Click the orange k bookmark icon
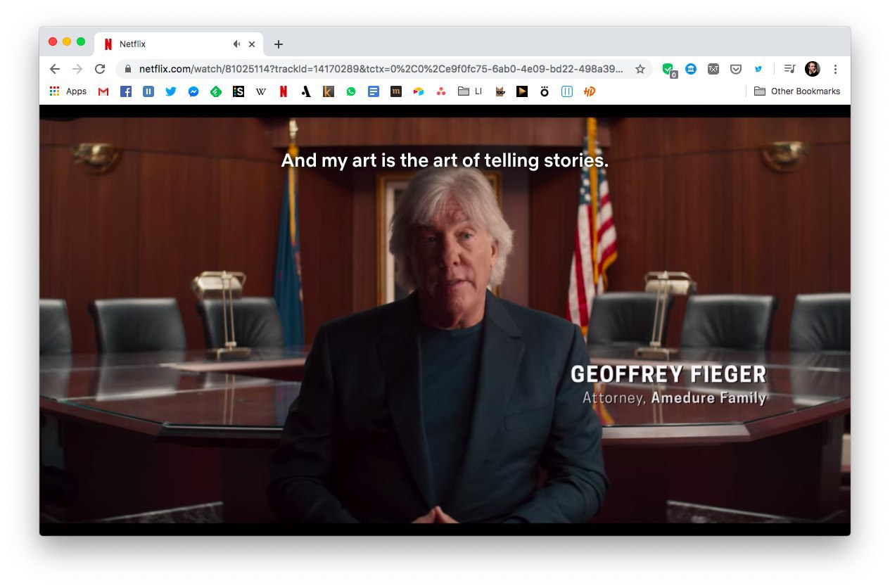 point(329,91)
